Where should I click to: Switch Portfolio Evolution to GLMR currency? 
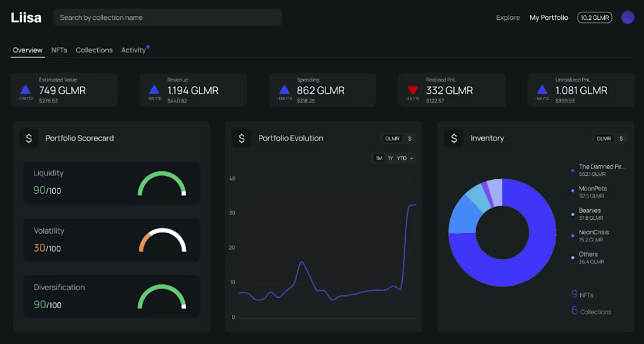coord(392,138)
